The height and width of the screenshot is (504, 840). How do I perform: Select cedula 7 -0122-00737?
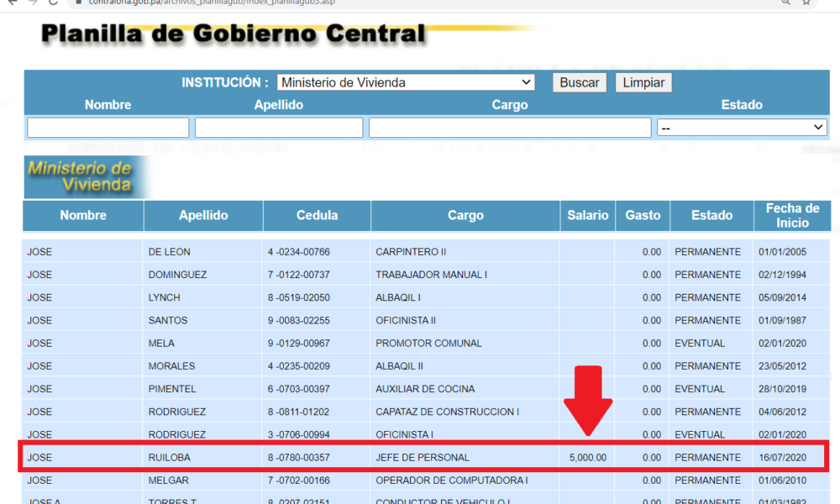[299, 275]
